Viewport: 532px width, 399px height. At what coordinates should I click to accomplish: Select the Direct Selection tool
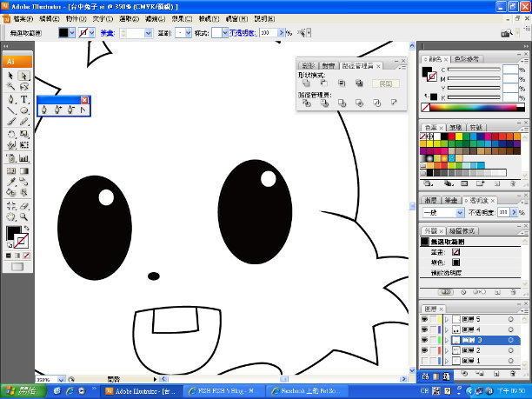(x=23, y=76)
